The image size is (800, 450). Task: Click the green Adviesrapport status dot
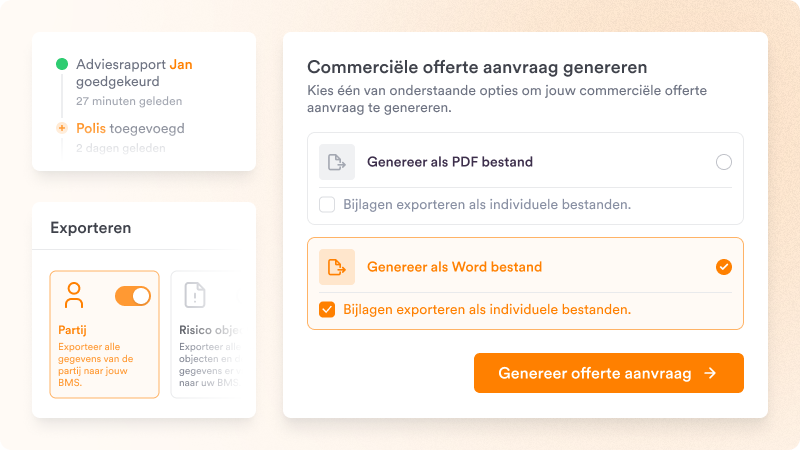(62, 64)
